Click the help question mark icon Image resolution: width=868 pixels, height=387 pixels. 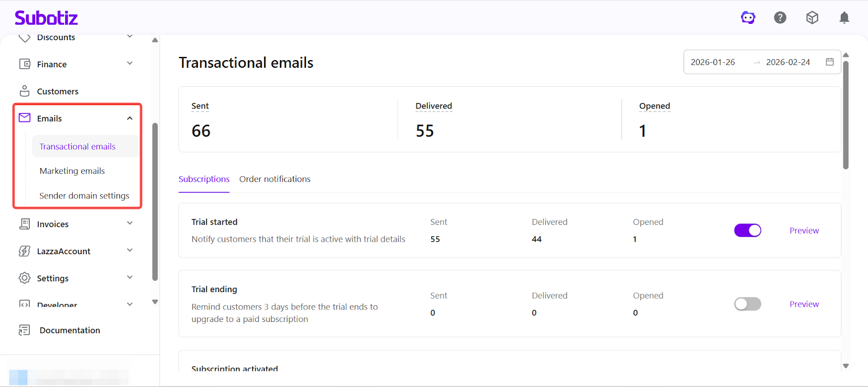point(780,18)
